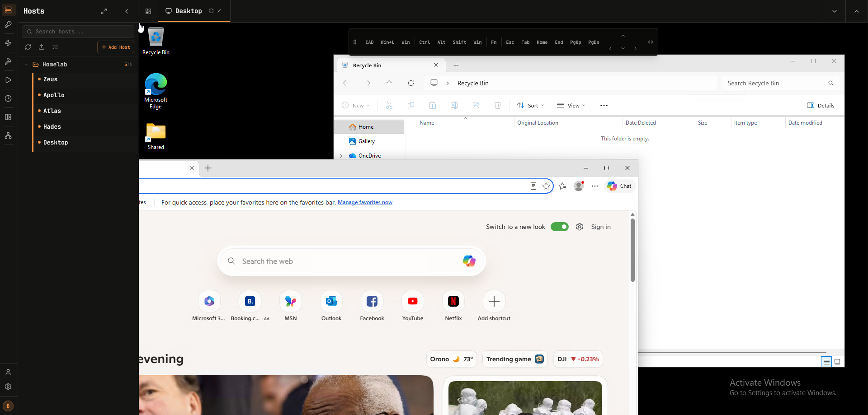Select Home in the Explorer navigation pane
The width and height of the screenshot is (868, 415).
(x=369, y=127)
